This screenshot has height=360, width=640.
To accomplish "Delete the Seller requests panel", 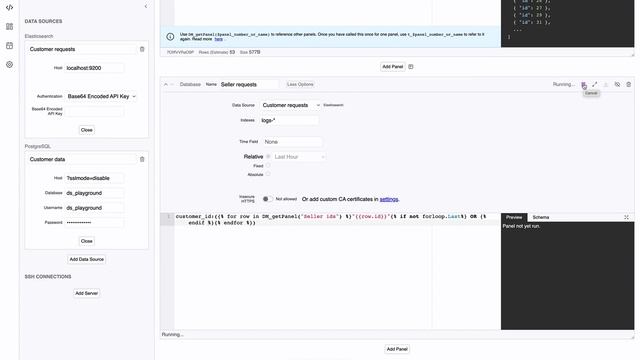I will (x=629, y=84).
